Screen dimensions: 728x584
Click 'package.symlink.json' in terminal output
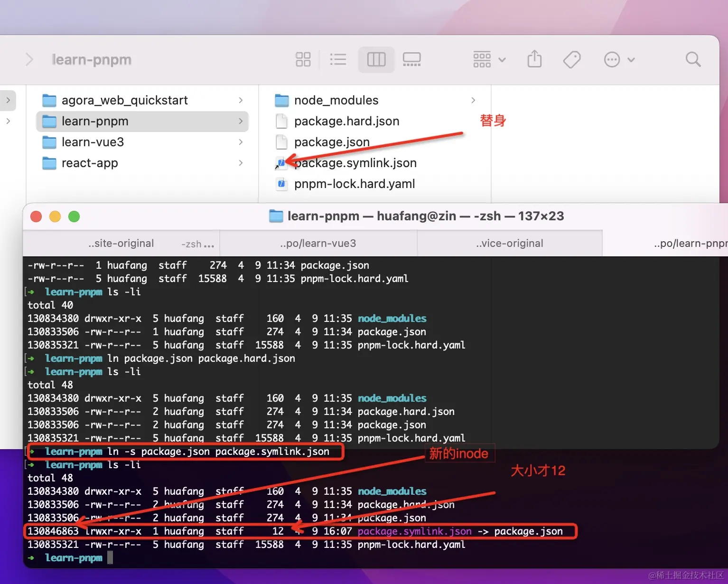click(x=415, y=531)
